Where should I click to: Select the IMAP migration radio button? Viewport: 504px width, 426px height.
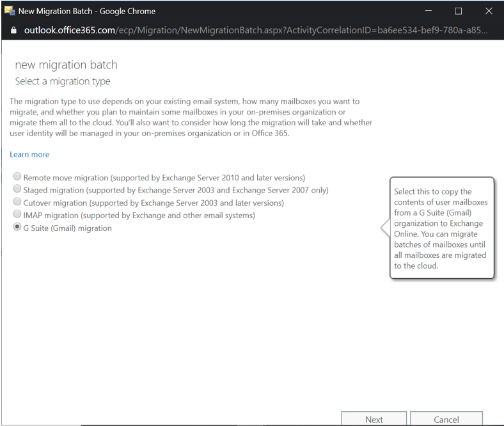[x=17, y=215]
